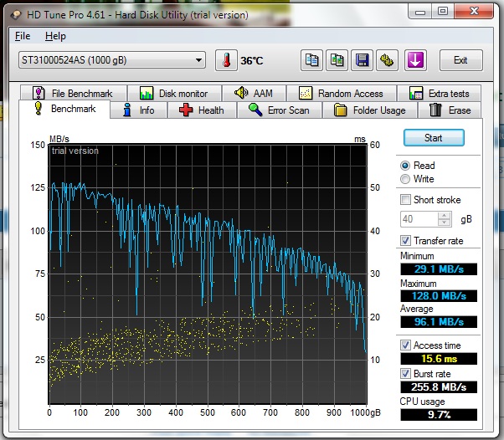This screenshot has width=504, height=440.
Task: Decrease short stroke value with down arrow
Action: pyautogui.click(x=445, y=223)
